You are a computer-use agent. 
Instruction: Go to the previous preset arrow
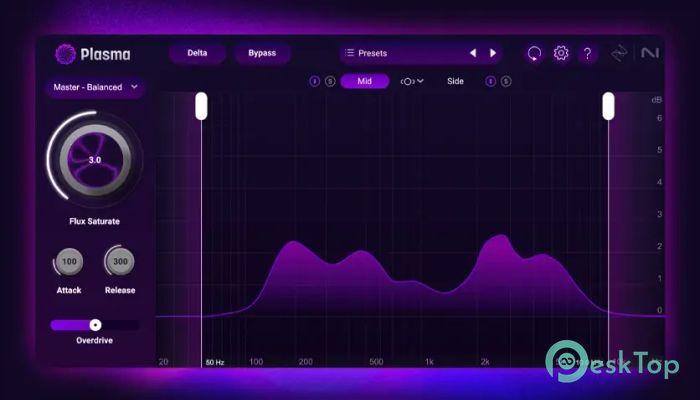[x=473, y=53]
